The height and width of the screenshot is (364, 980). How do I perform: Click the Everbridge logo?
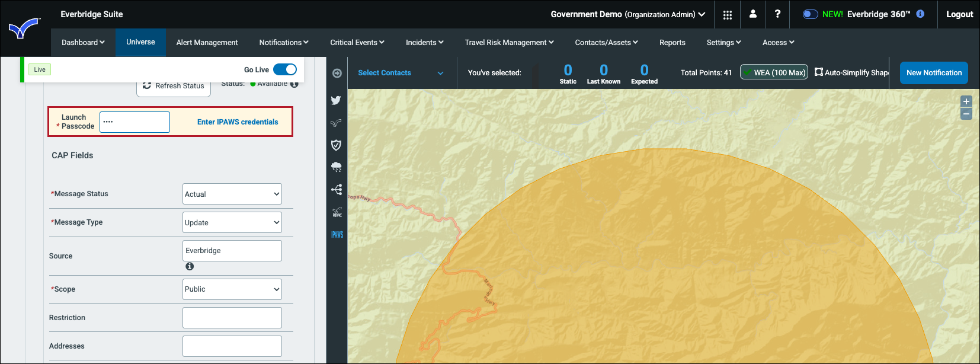click(x=24, y=28)
